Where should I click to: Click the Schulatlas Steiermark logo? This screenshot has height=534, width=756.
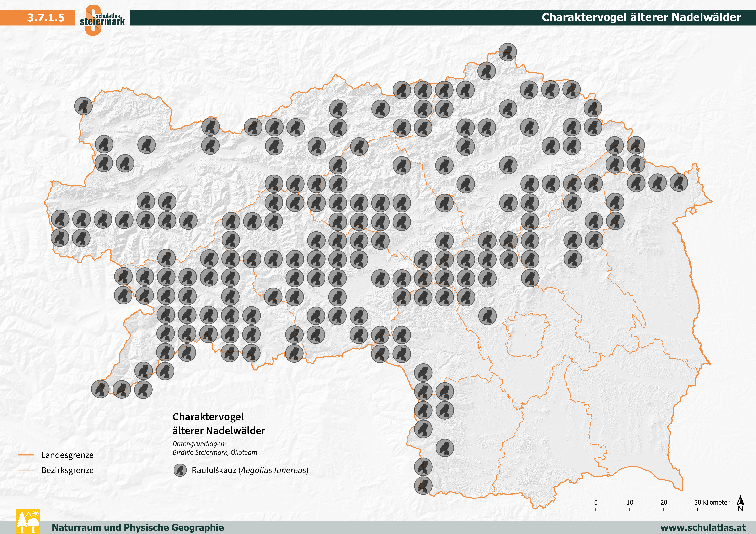point(102,19)
